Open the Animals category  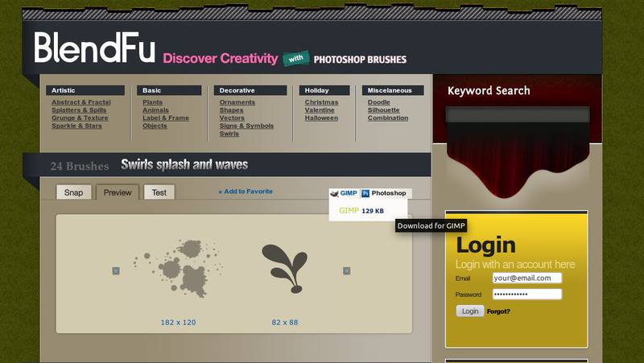click(x=155, y=110)
